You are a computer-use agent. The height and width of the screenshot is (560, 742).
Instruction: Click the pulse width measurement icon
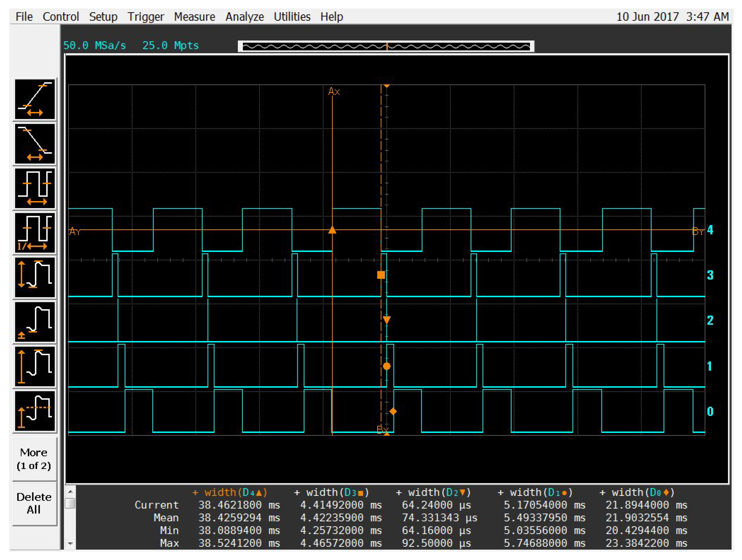(35, 188)
